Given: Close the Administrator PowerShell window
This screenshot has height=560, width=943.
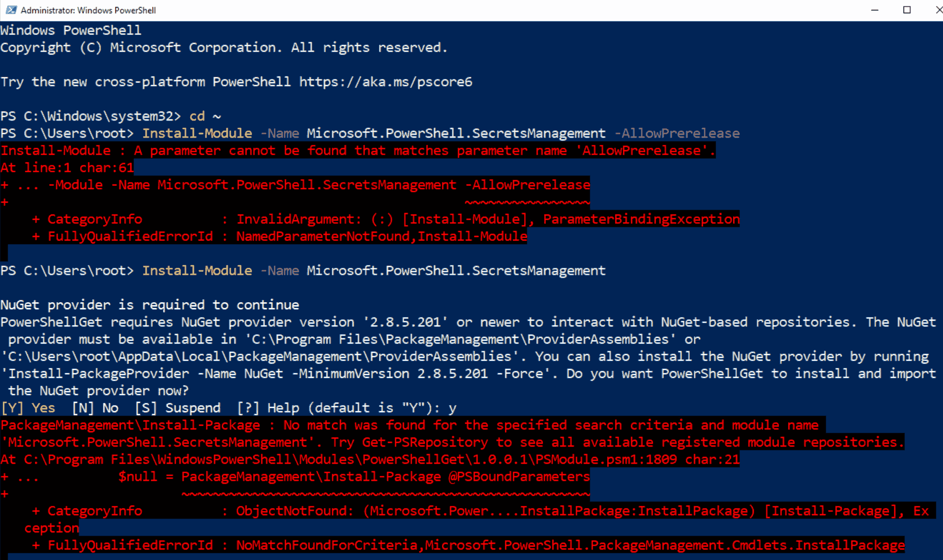Looking at the screenshot, I should point(938,10).
